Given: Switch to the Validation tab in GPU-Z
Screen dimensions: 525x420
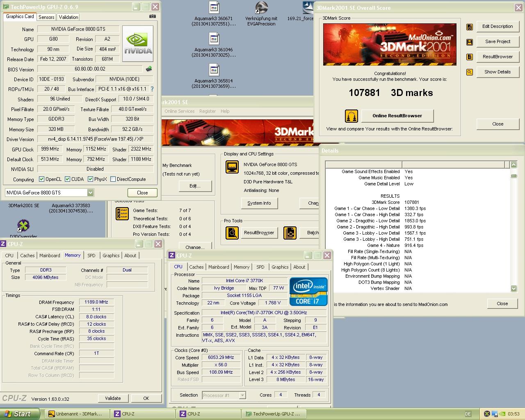Looking at the screenshot, I should [68, 17].
